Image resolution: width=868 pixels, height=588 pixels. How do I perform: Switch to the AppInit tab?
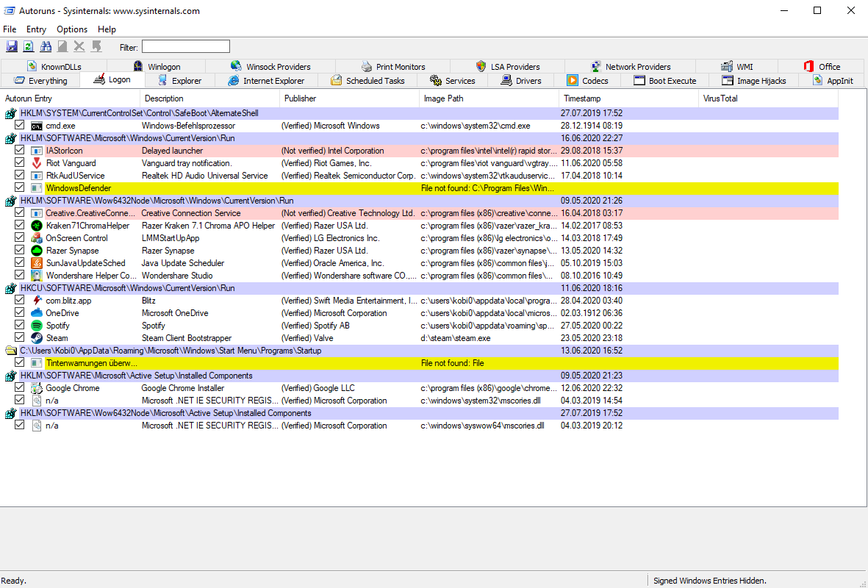[833, 81]
